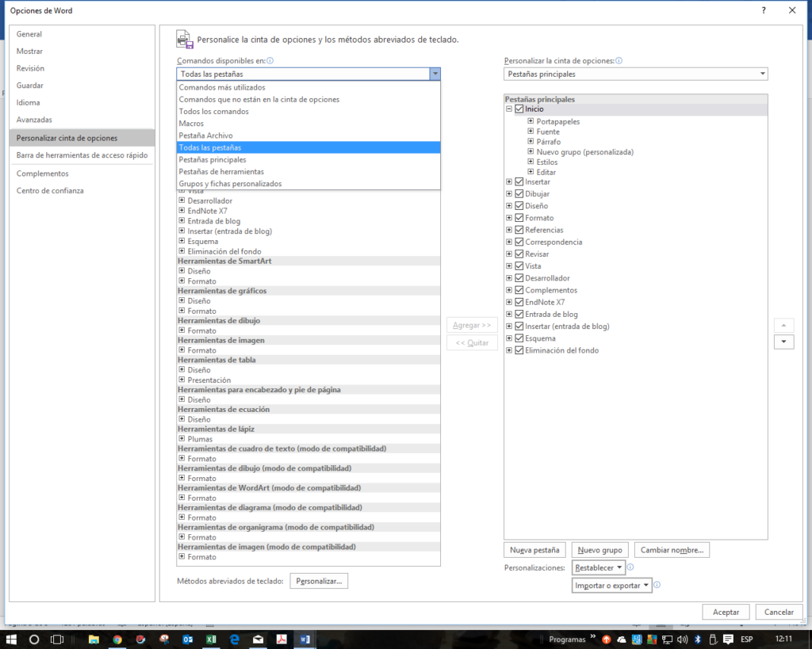Image resolution: width=812 pixels, height=649 pixels.
Task: Open Microsoft Word from the taskbar
Action: 305,639
